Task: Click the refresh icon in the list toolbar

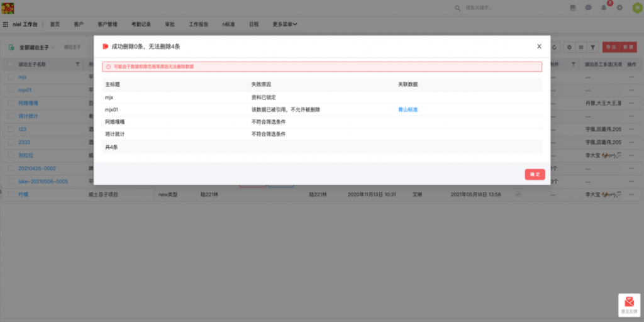Action: [554, 47]
